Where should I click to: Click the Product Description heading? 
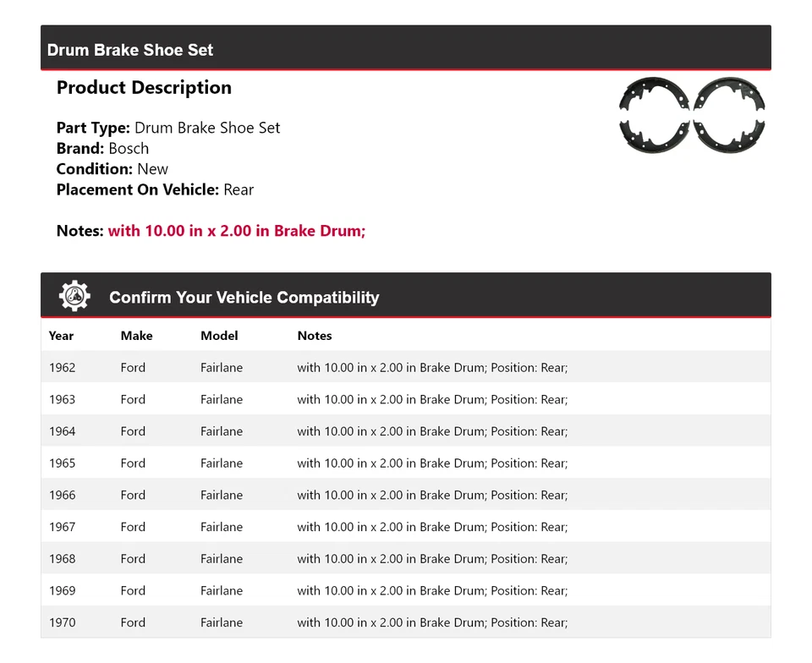tap(144, 88)
